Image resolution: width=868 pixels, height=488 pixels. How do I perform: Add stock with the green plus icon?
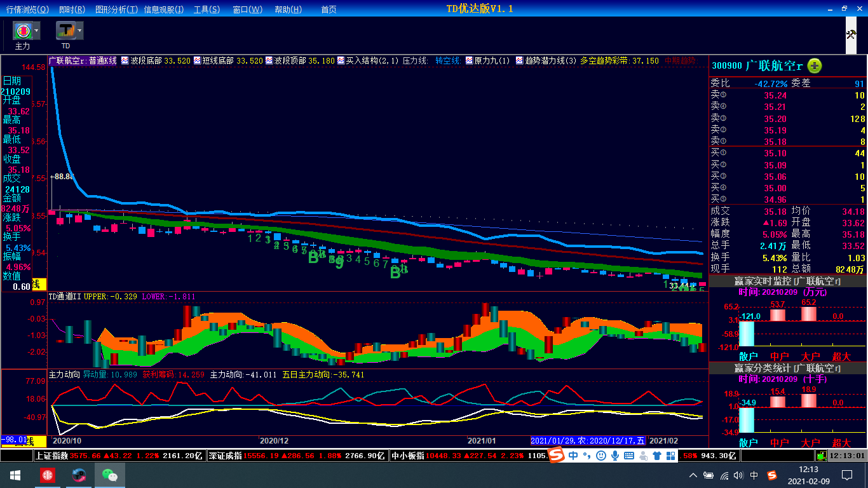(x=815, y=65)
